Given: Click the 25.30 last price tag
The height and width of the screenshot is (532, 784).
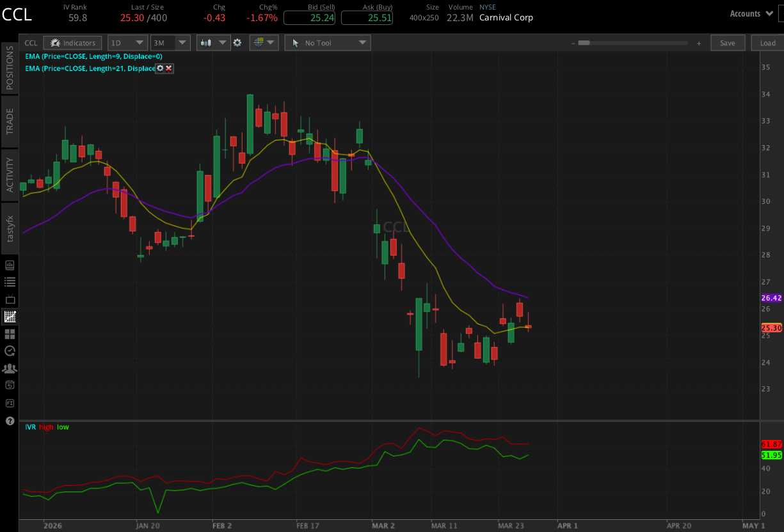Looking at the screenshot, I should (771, 327).
